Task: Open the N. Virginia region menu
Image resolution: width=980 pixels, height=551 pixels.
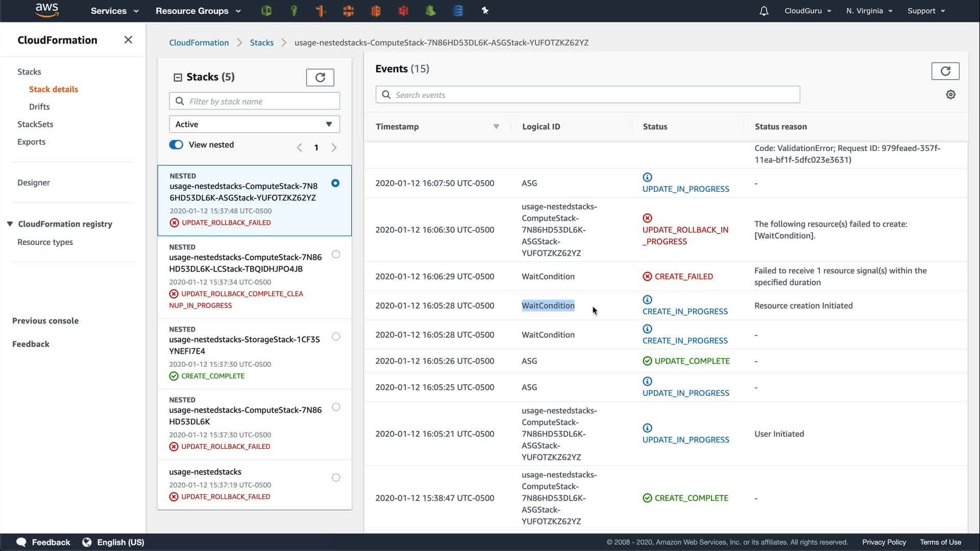Action: coord(869,11)
